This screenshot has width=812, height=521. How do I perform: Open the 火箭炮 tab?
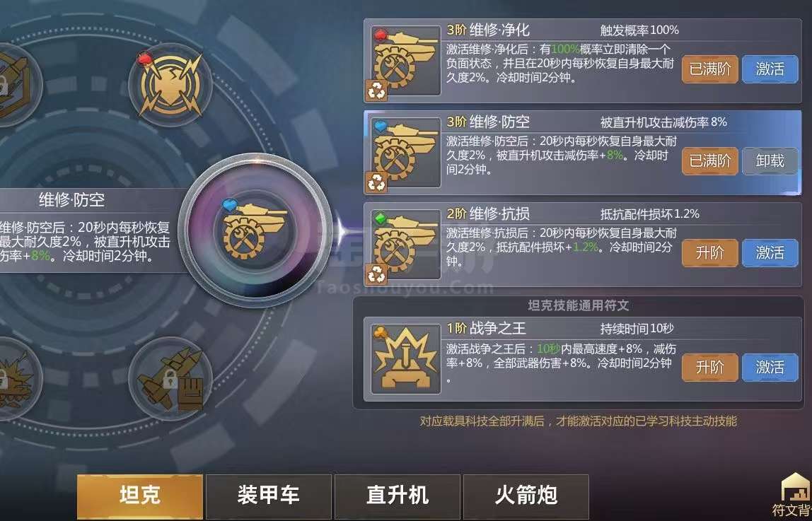pyautogui.click(x=526, y=496)
